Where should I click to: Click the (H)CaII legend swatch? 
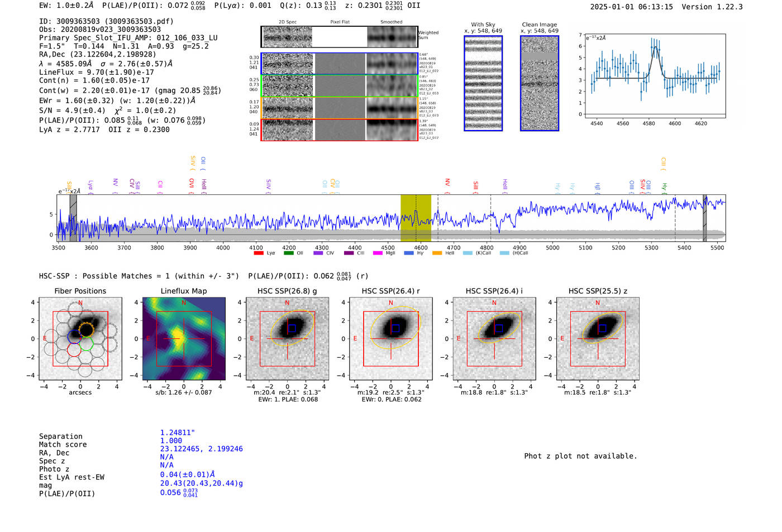[504, 253]
